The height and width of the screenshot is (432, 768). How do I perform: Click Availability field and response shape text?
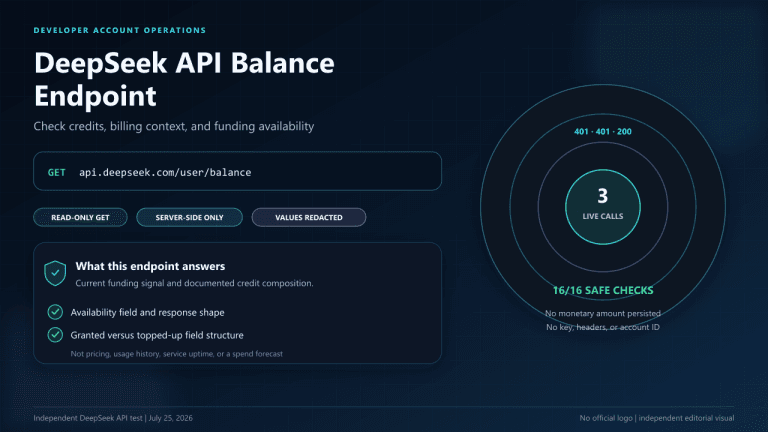(147, 312)
